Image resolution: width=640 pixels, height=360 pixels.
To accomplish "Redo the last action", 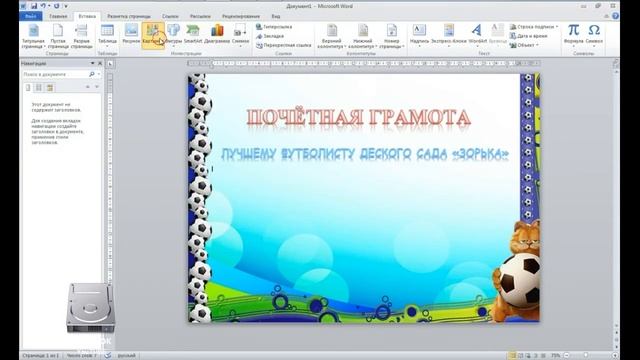I will tap(56, 6).
